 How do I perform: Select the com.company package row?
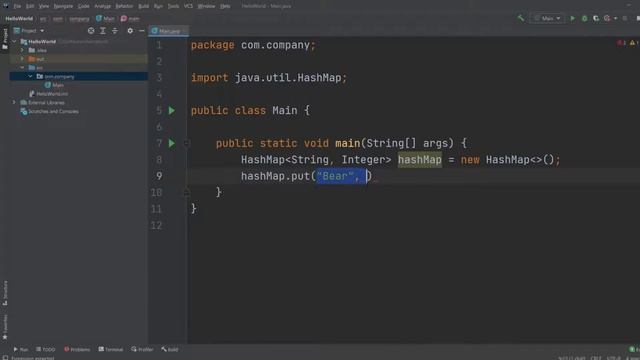pos(79,76)
